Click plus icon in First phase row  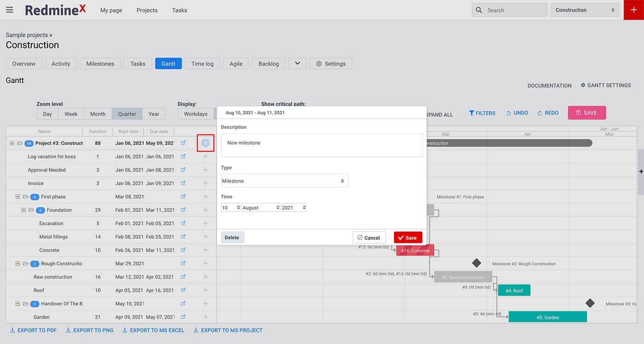(206, 196)
